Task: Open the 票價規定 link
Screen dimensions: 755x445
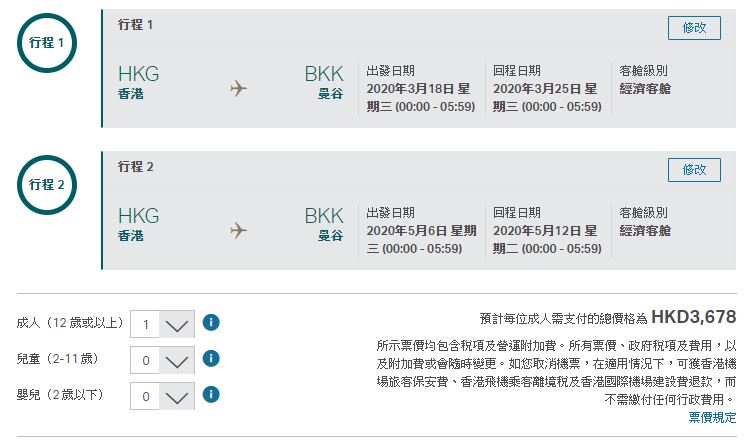Action: tap(712, 417)
